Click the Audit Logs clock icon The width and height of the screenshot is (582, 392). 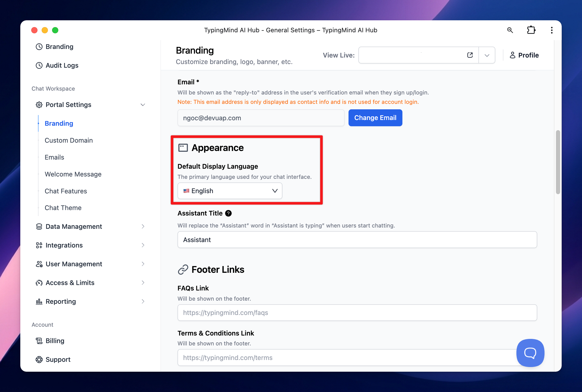[x=39, y=65]
